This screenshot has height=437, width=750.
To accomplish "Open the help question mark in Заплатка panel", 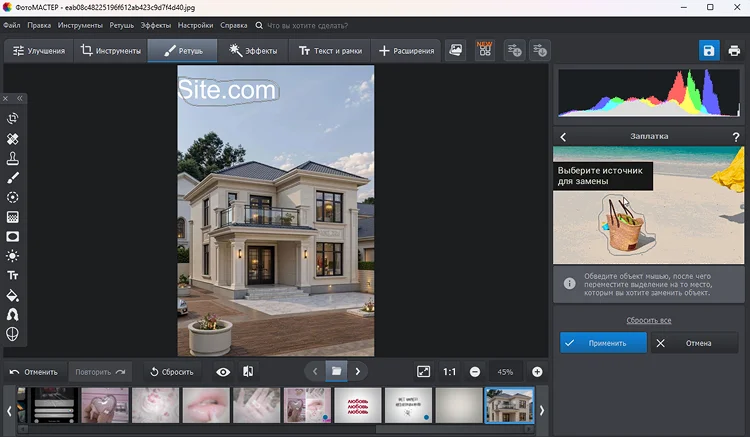I will pyautogui.click(x=736, y=137).
